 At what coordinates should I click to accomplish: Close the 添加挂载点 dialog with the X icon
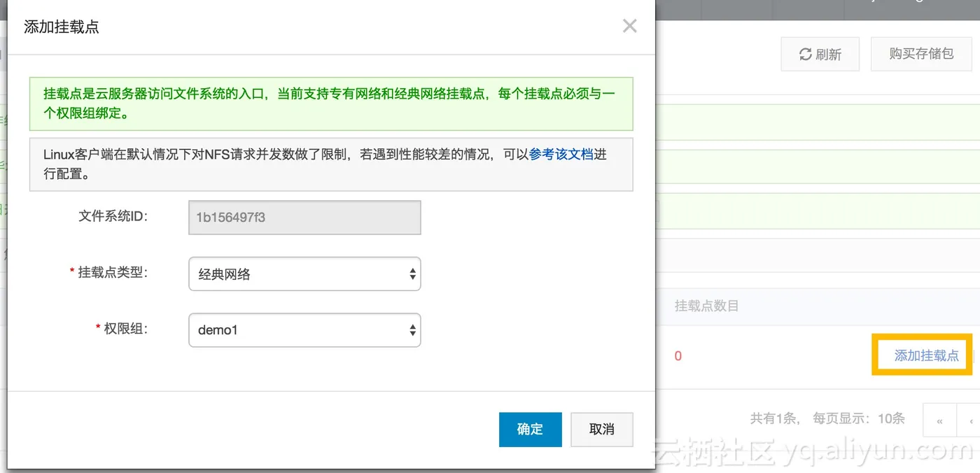(x=629, y=27)
